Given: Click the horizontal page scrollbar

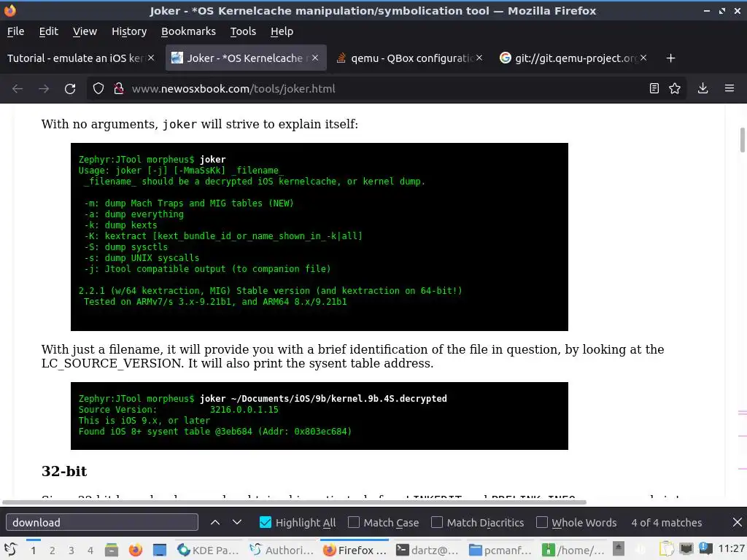Looking at the screenshot, I should pos(294,502).
